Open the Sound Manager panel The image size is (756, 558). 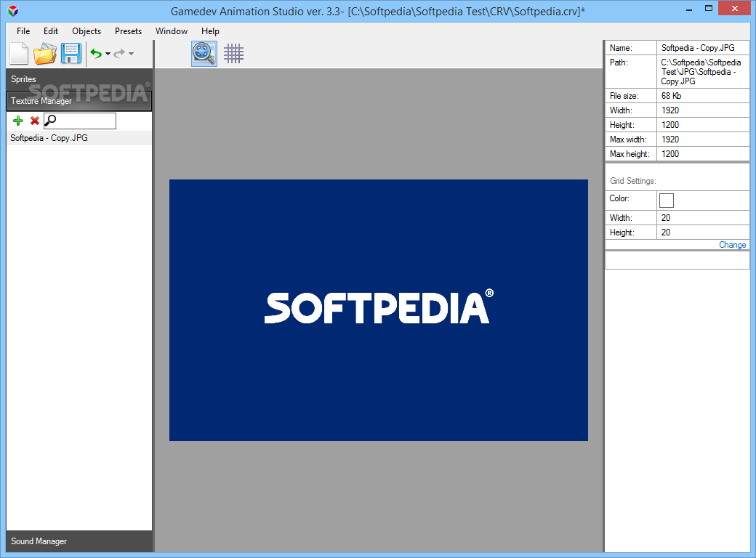pos(79,541)
